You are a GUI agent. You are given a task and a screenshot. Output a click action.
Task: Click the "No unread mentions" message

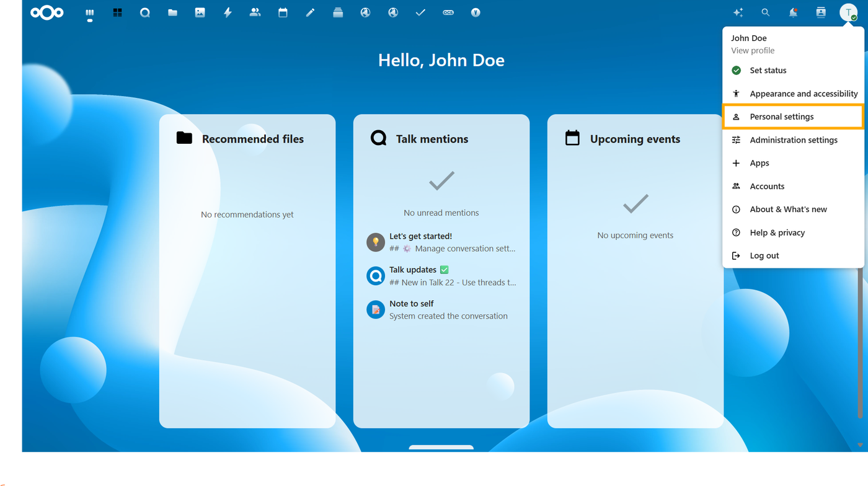pyautogui.click(x=441, y=213)
